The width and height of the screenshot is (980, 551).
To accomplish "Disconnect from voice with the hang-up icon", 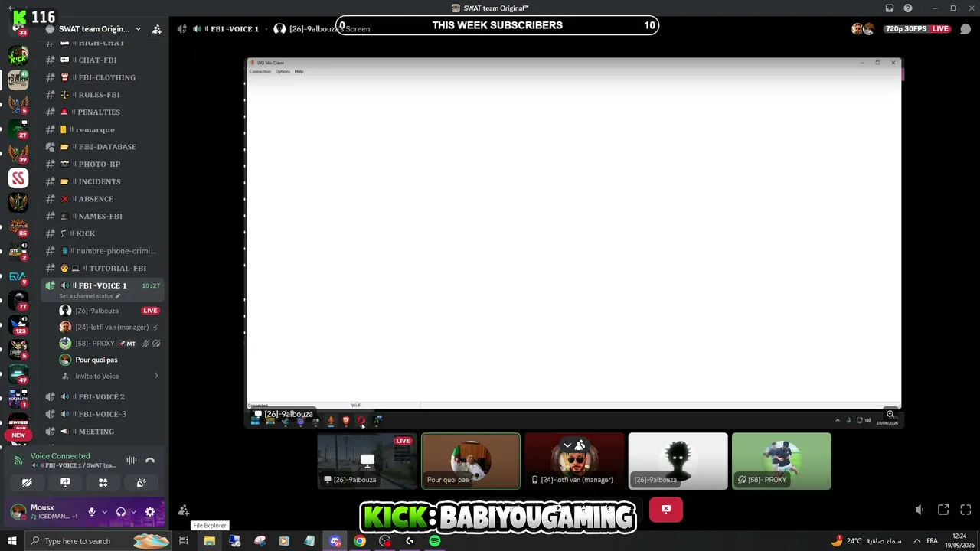I will point(150,460).
